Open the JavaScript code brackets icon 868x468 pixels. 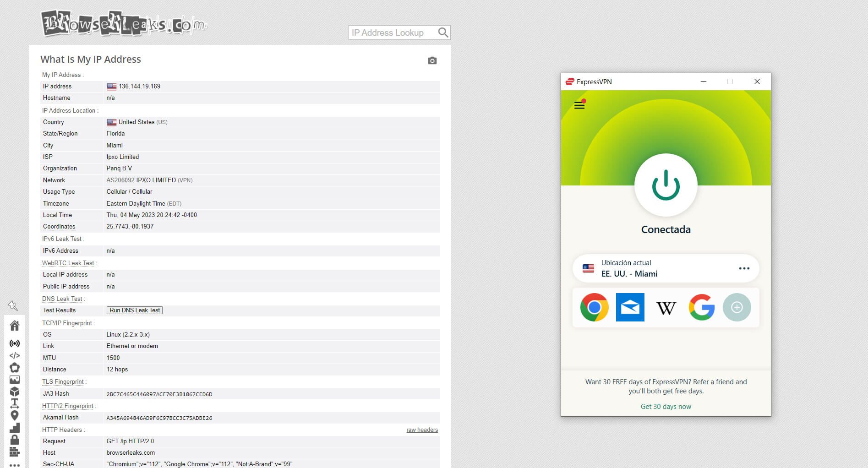(15, 355)
